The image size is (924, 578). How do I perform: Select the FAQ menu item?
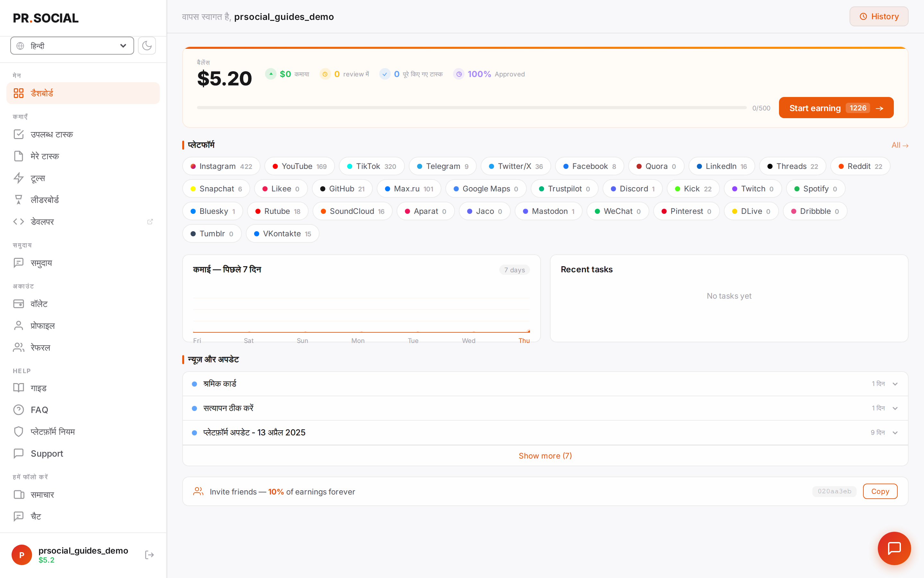83,409
